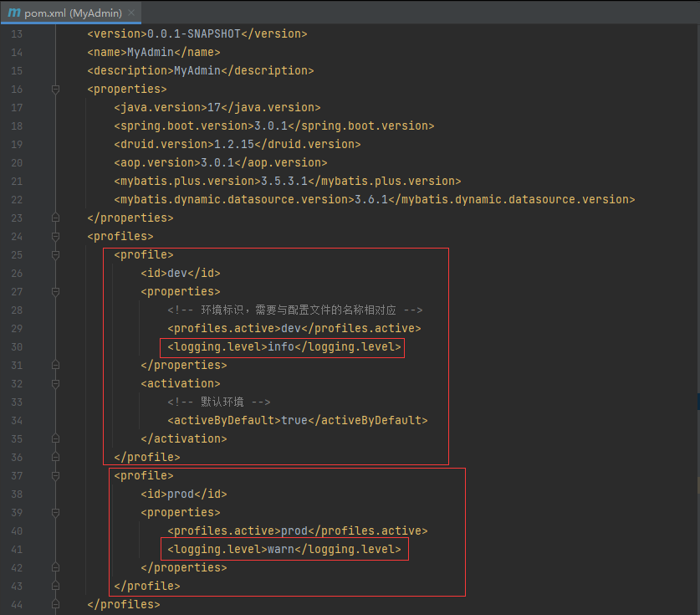Image resolution: width=700 pixels, height=615 pixels.
Task: Click the opening <activation> tag text
Action: 181,384
